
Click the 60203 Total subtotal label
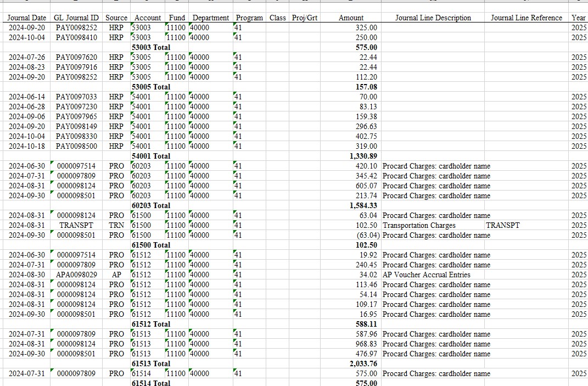pos(151,205)
